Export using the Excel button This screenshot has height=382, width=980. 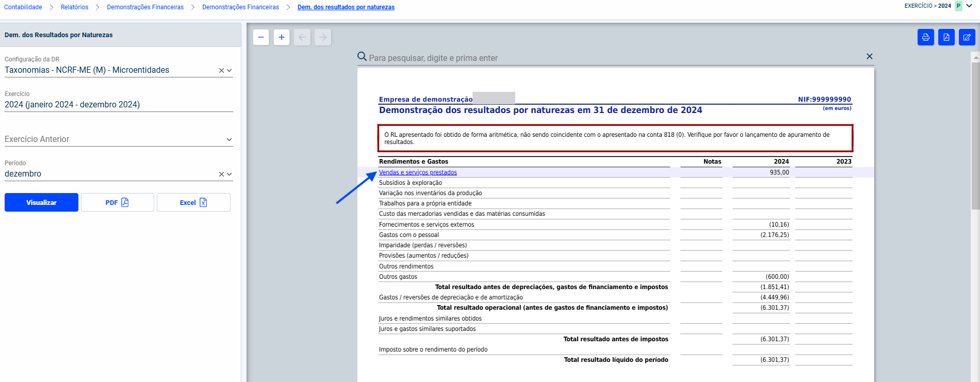pyautogui.click(x=193, y=202)
